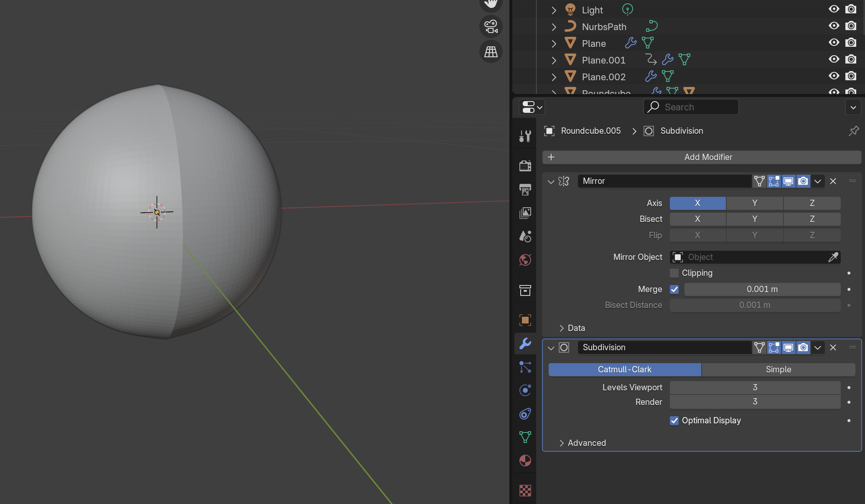
Task: Open the Material properties tab
Action: [525, 461]
